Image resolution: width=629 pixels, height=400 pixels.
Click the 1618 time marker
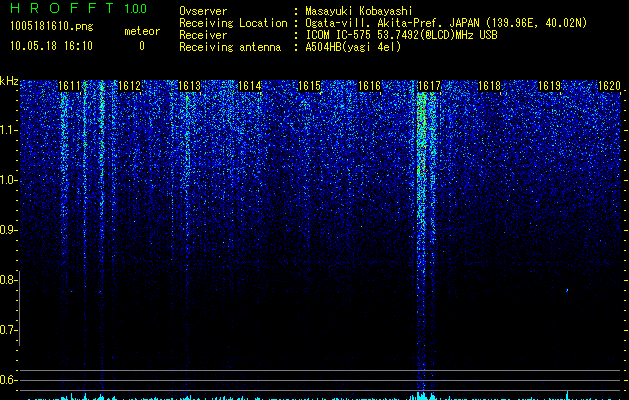tap(489, 86)
